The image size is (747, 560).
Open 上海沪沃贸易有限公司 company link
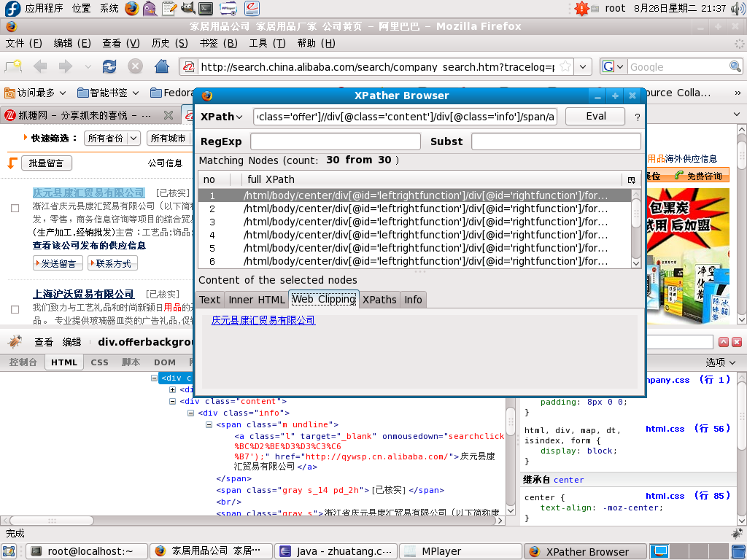pyautogui.click(x=83, y=295)
